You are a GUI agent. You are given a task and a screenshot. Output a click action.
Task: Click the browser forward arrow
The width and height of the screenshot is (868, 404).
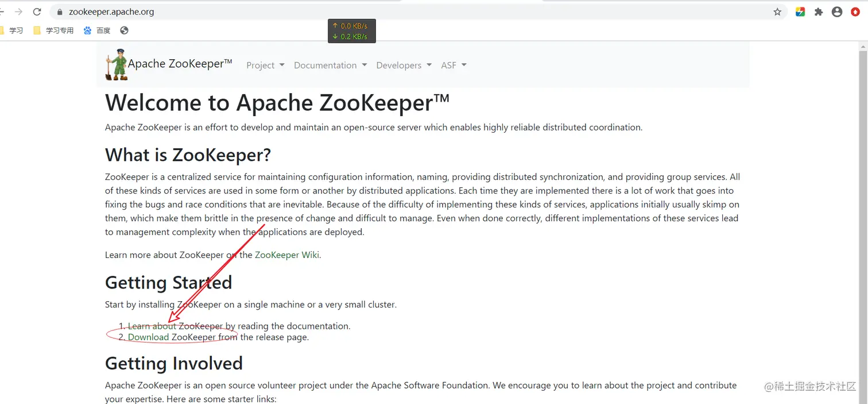[18, 11]
